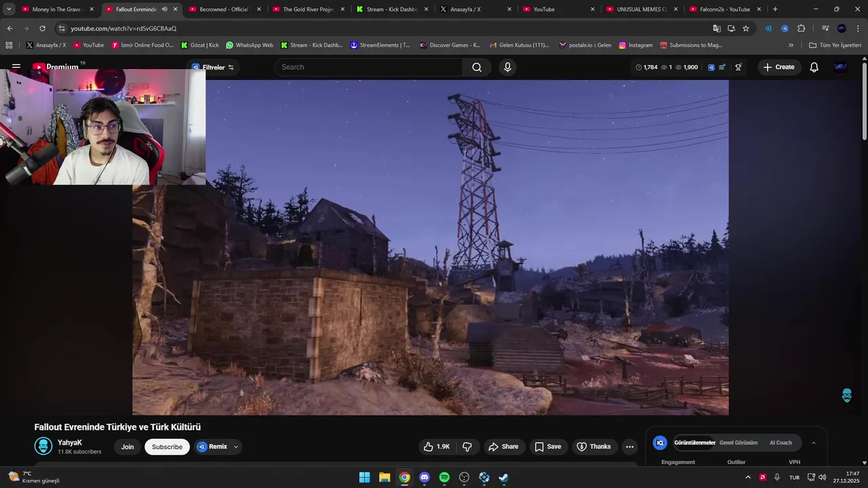Subscribe to YahyaK
868x488 pixels.
point(167,447)
